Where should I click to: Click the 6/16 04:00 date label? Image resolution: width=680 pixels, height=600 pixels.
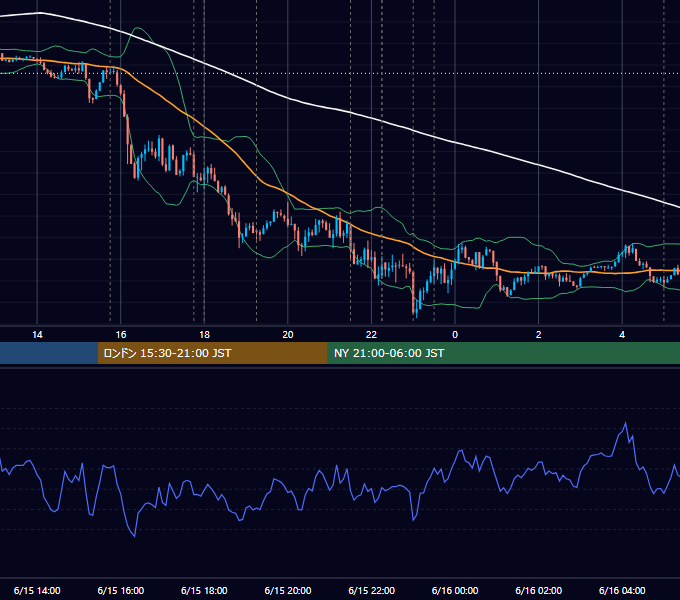pos(622,590)
